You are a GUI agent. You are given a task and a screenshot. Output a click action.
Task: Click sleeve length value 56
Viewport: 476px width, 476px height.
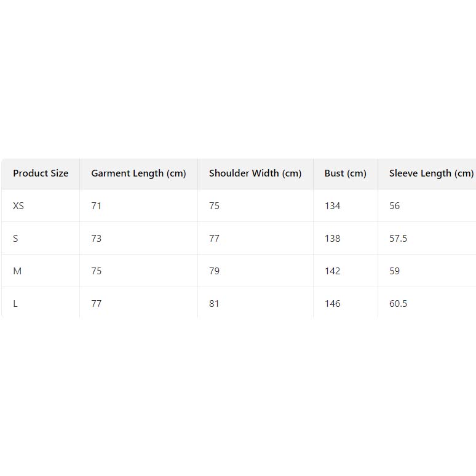tap(394, 206)
